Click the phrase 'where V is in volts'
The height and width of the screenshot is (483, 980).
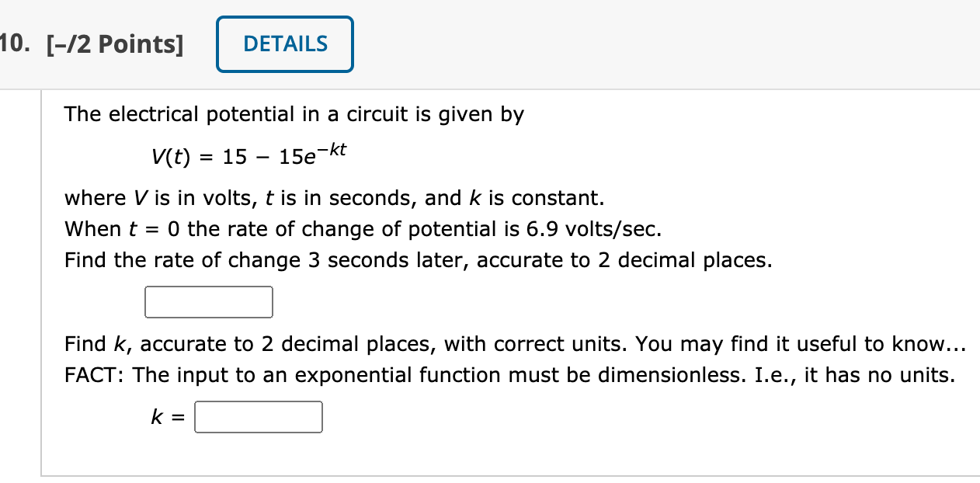[x=155, y=198]
